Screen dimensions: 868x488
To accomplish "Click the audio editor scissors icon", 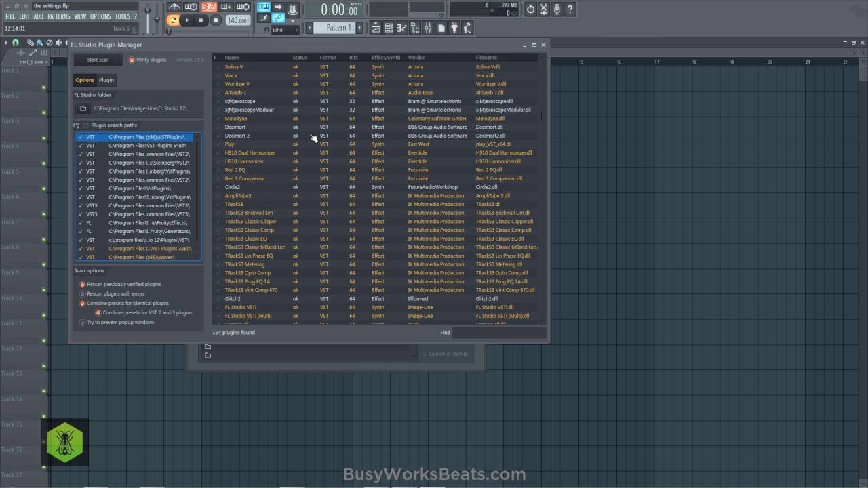I will pyautogui.click(x=544, y=9).
